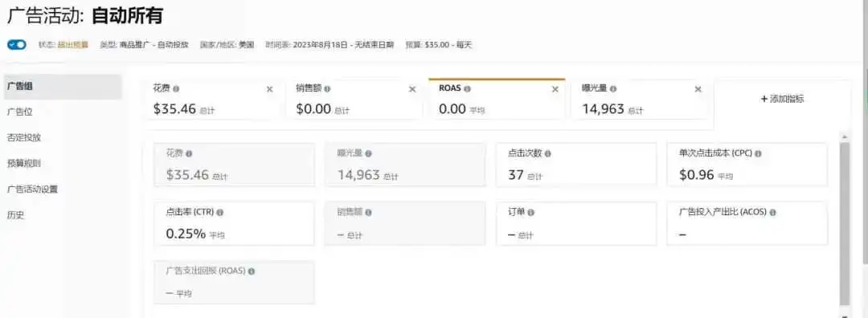The image size is (868, 318).
Task: Click info icon beside 广告投入产出比 (ACOS)
Action: tap(773, 212)
